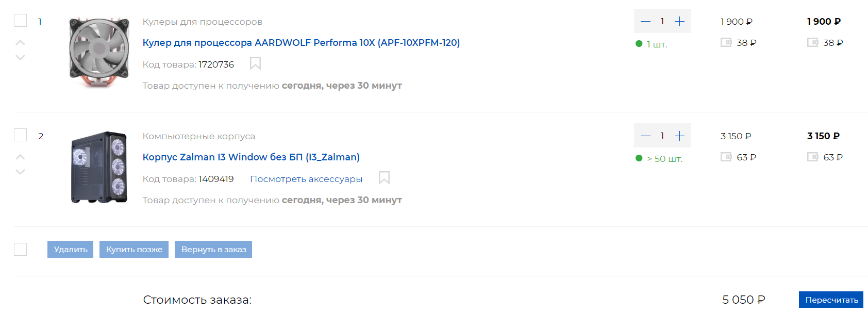868x313 pixels.
Task: Open the AARDWOLF Performa 10X product link
Action: (301, 43)
